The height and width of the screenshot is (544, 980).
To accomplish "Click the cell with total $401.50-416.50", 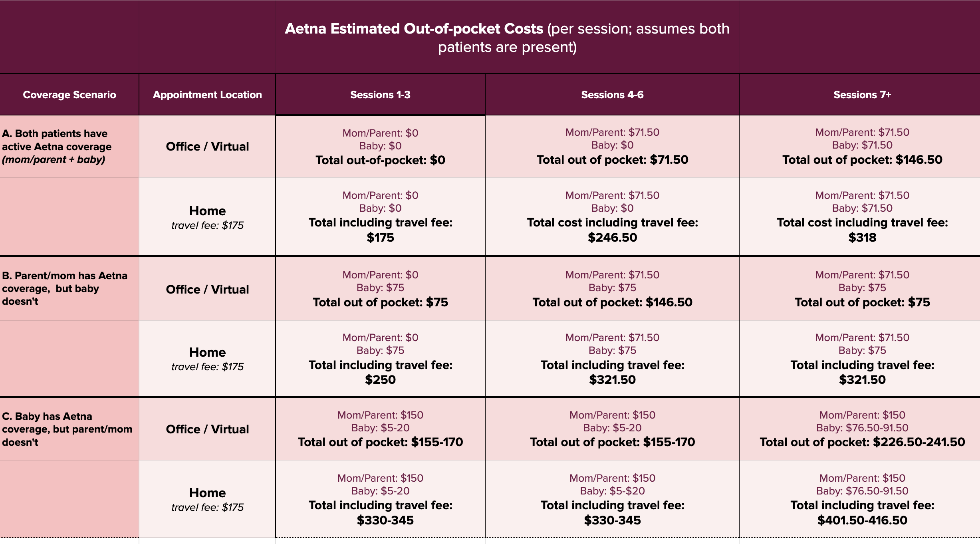I will pos(862,499).
